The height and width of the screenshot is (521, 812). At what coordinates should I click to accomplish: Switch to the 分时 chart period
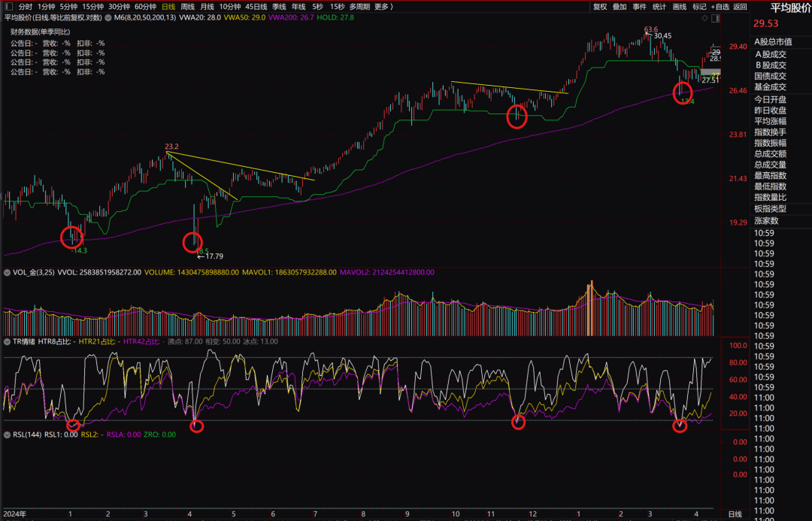click(26, 7)
